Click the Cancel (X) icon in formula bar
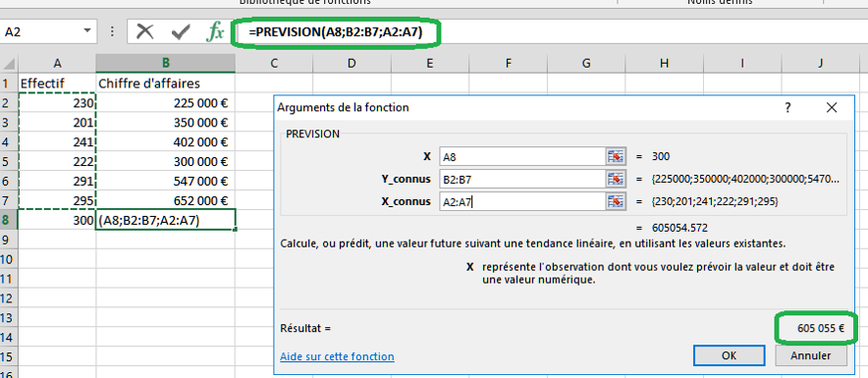The width and height of the screenshot is (868, 378). (144, 32)
